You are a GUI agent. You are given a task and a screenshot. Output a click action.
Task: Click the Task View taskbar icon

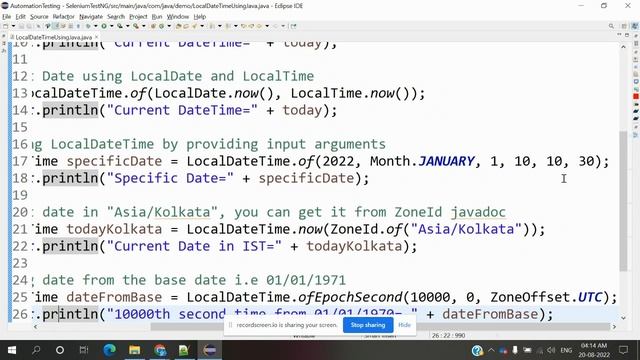[x=84, y=350]
